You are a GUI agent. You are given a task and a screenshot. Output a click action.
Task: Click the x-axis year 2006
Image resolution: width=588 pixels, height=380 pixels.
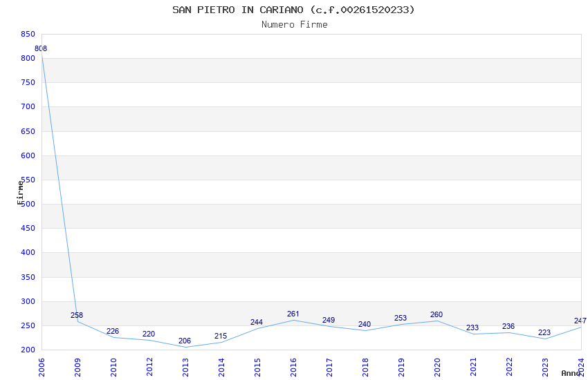pos(42,368)
